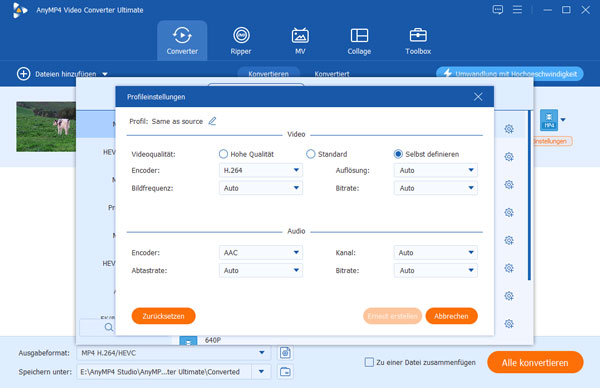Click the Erneut erstellen button
Viewport: 600px width, 388px height.
click(x=392, y=316)
